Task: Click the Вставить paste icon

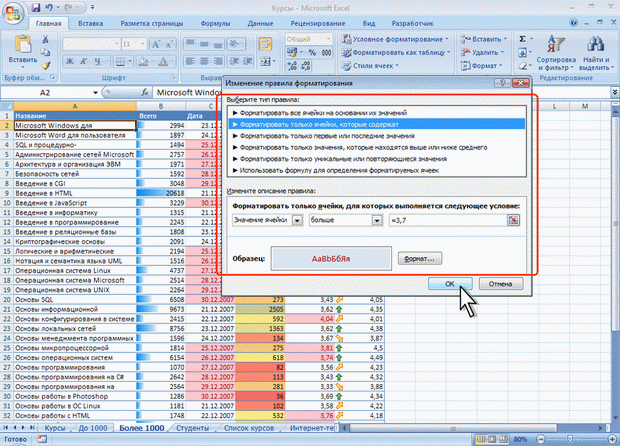Action: tap(23, 44)
